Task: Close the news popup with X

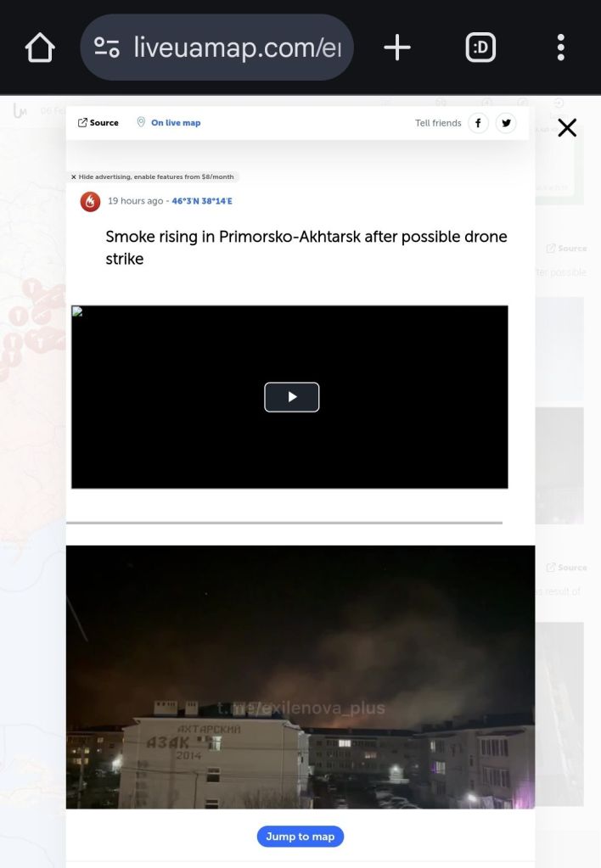Action: click(x=567, y=128)
